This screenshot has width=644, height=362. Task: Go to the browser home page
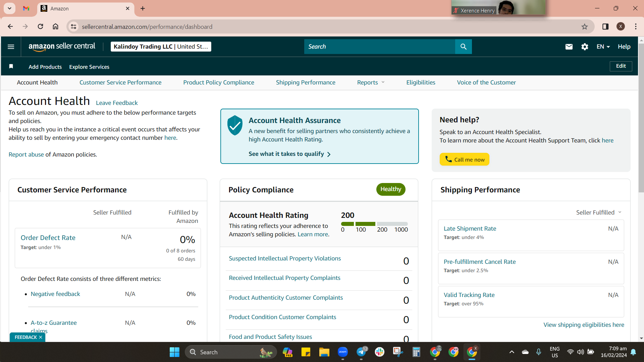pos(55,26)
